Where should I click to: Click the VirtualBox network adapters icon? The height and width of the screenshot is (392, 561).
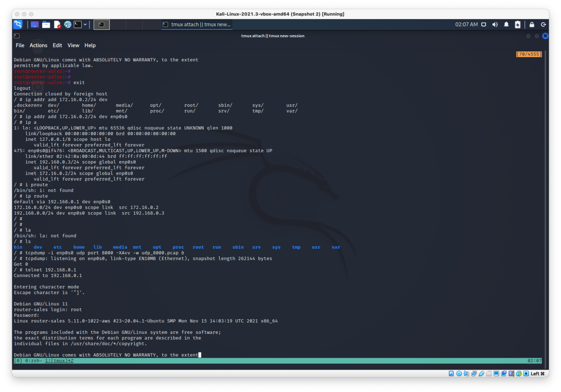[474, 373]
